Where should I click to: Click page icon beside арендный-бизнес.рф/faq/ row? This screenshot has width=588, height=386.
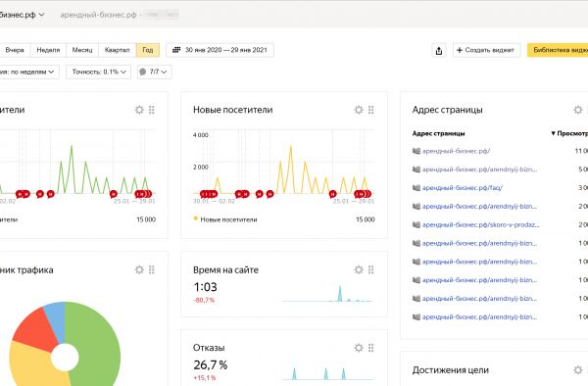pos(416,188)
